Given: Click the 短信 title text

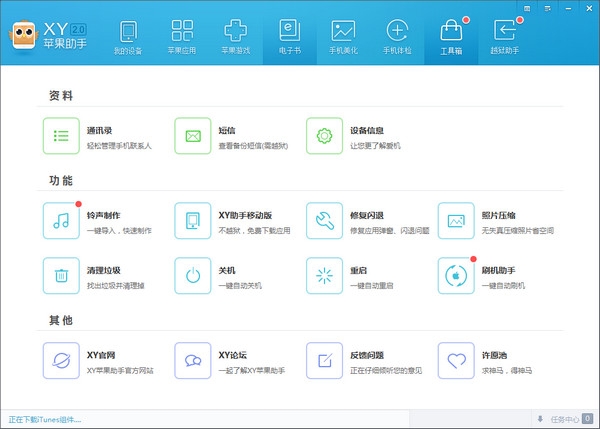Looking at the screenshot, I should [227, 130].
